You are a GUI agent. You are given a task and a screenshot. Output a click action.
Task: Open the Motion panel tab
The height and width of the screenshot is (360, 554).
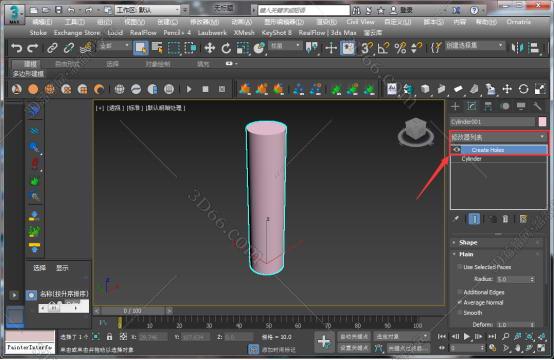[x=505, y=106]
